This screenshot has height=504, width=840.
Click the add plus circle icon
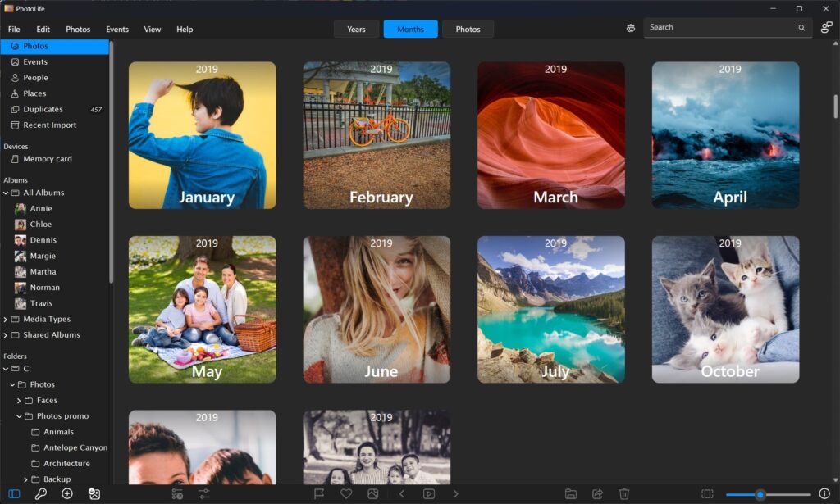[x=67, y=494]
